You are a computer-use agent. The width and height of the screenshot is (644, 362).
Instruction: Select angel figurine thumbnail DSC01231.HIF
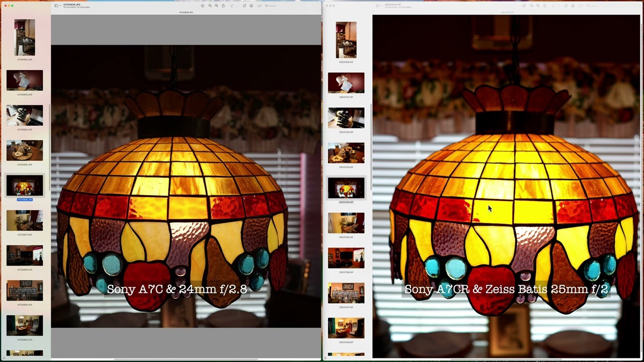(346, 83)
